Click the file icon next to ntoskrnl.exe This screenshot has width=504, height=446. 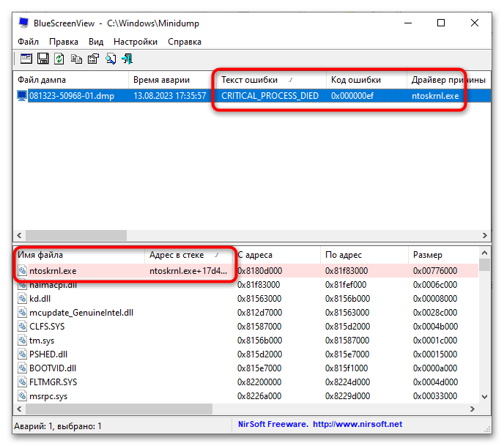coord(22,270)
